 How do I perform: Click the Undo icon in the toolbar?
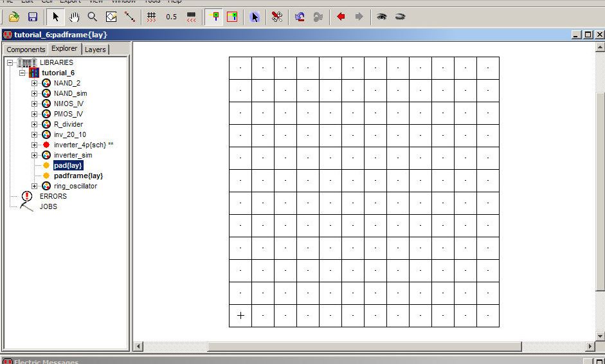[300, 17]
